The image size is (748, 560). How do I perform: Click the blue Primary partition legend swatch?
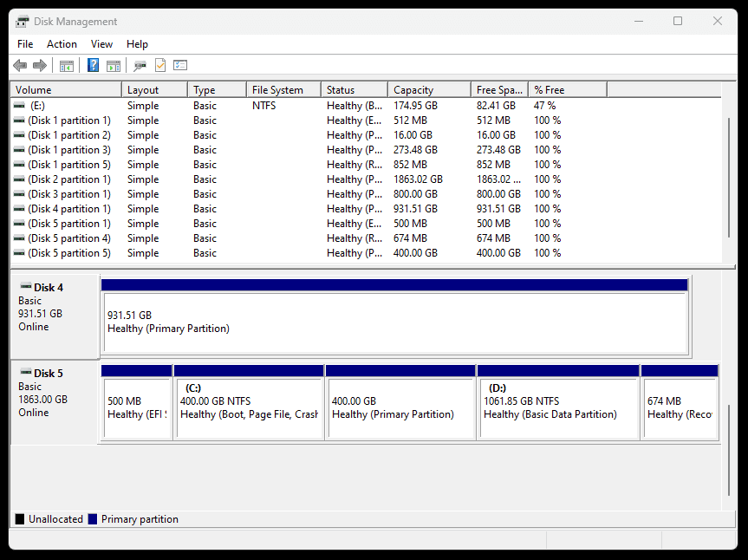(92, 519)
